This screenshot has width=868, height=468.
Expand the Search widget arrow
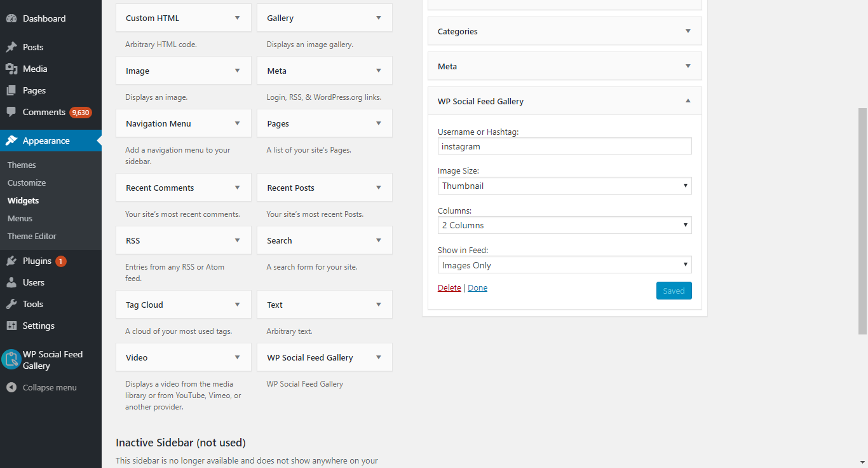pos(379,240)
